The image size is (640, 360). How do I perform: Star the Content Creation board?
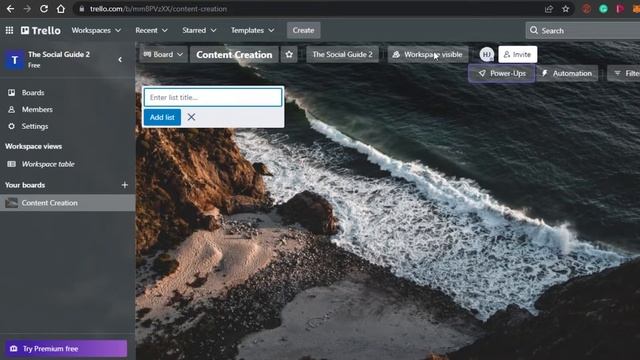[x=289, y=54]
